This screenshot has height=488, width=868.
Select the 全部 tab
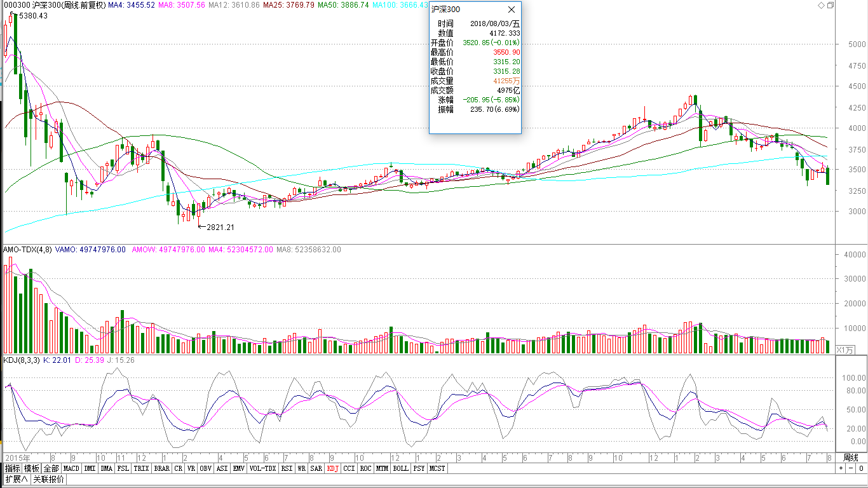[51, 469]
